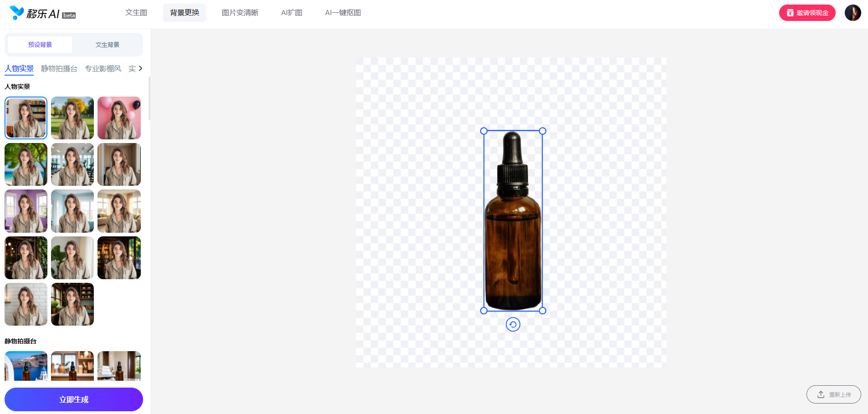Choose the pink balloons background portrait thumbnail
This screenshot has width=868, height=414.
(x=119, y=118)
